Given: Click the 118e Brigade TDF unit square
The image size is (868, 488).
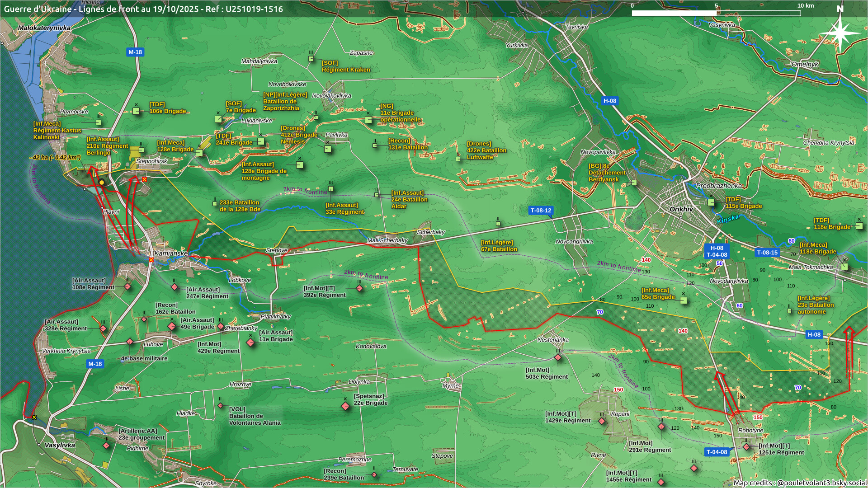Looking at the screenshot, I should 859,226.
